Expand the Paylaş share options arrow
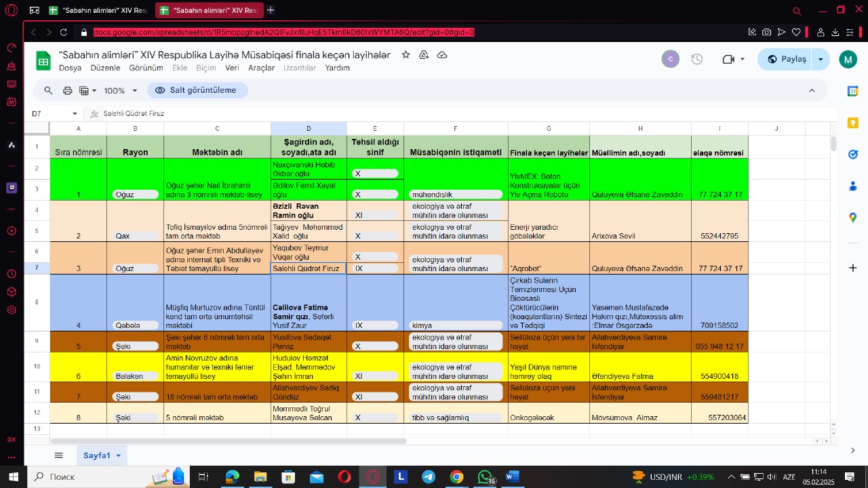This screenshot has width=868, height=488. [x=821, y=60]
